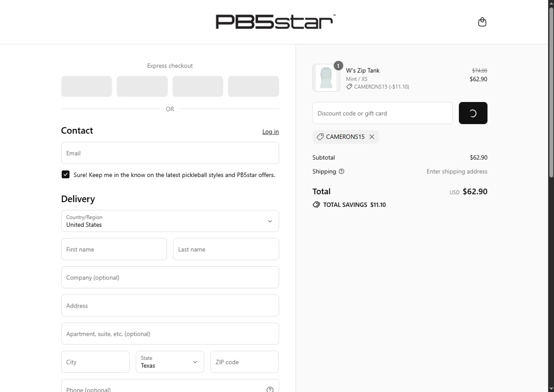Click the Log in link

270,132
